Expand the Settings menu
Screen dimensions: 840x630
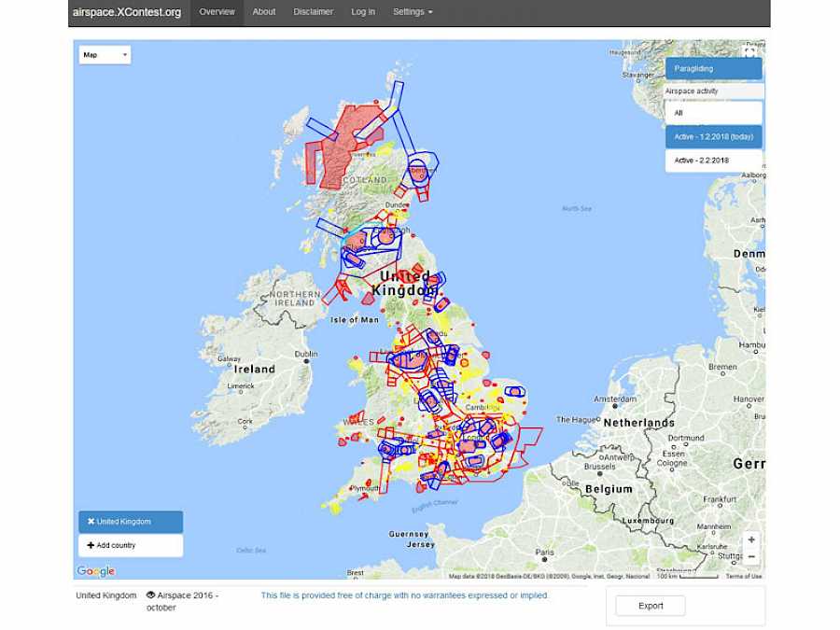[413, 12]
